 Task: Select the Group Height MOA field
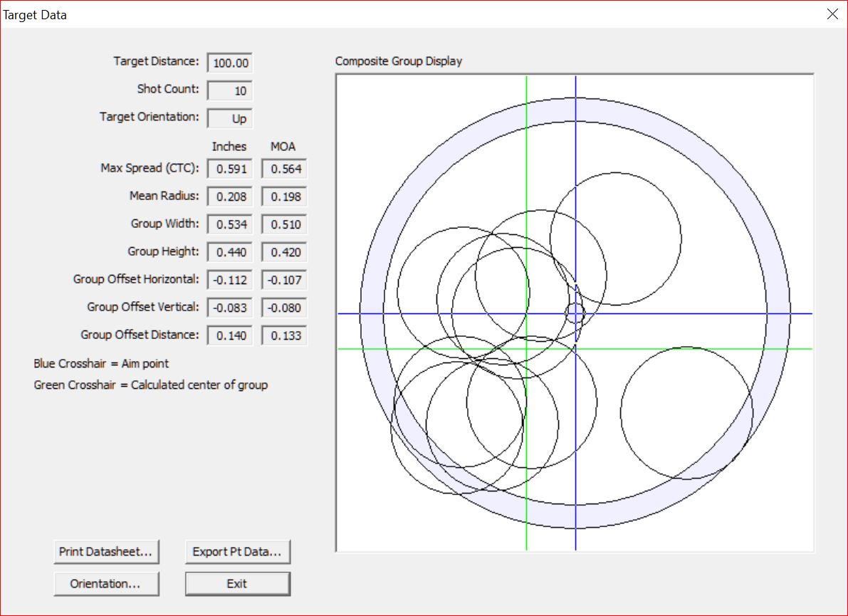pyautogui.click(x=284, y=252)
